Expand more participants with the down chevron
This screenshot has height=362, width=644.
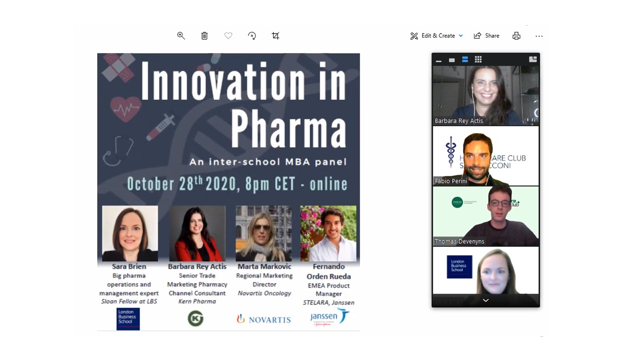pyautogui.click(x=486, y=300)
